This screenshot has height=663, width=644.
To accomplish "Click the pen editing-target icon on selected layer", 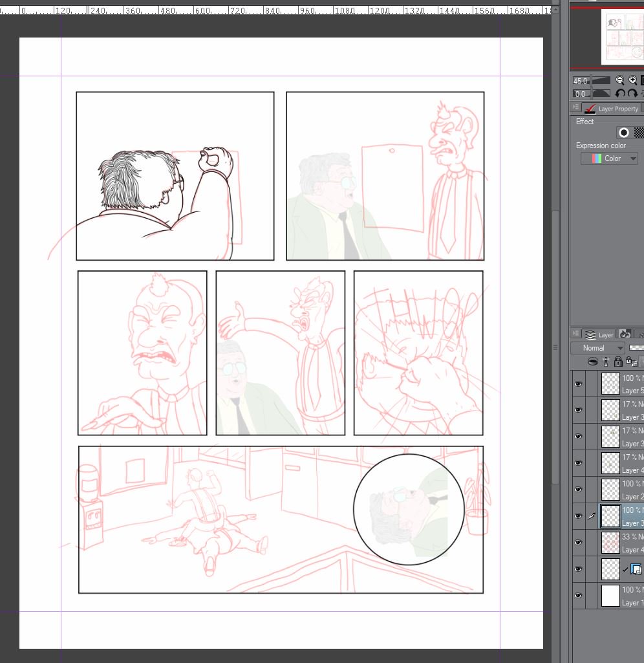I will 592,516.
